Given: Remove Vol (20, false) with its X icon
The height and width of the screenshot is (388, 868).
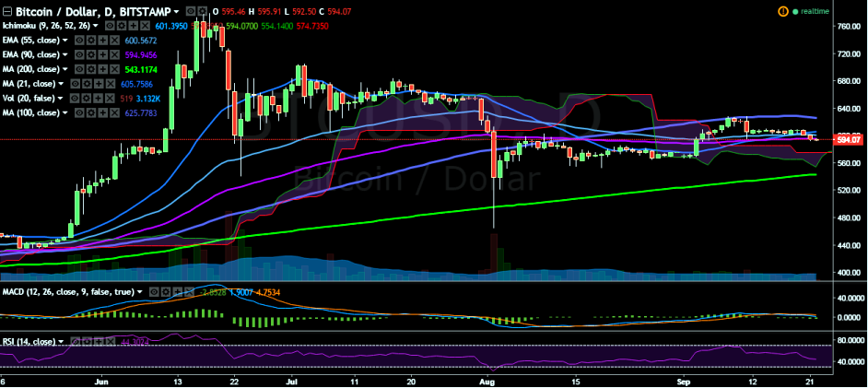Looking at the screenshot, I should coord(110,98).
